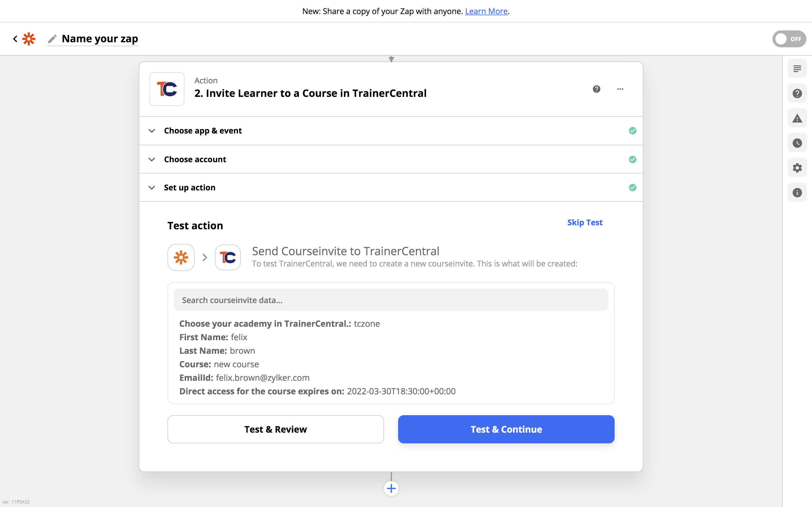Screen dimensions: 812x507
Task: Click the Test & Review button
Action: [275, 429]
